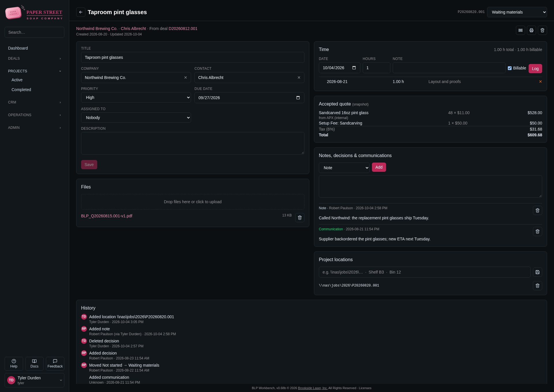This screenshot has width=554, height=392.
Task: Delete Robert Paulson's note
Action: (538, 210)
